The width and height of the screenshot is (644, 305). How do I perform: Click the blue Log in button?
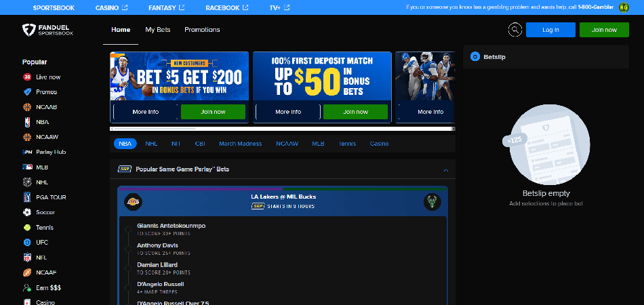point(550,30)
